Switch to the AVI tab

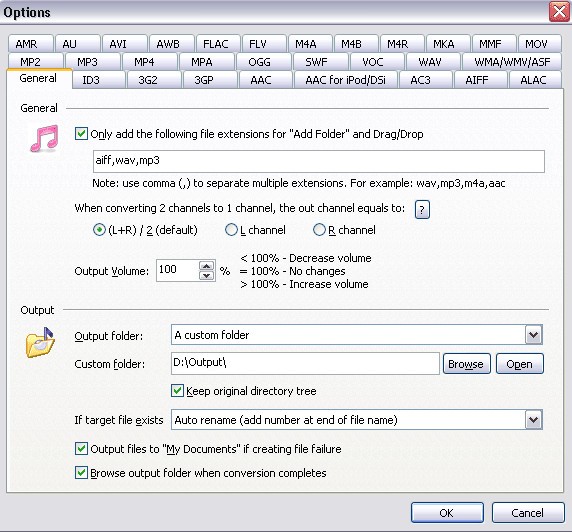click(x=125, y=44)
